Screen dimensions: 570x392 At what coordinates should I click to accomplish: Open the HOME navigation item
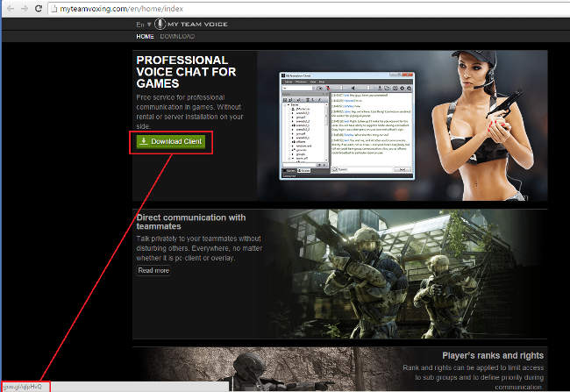tap(145, 36)
